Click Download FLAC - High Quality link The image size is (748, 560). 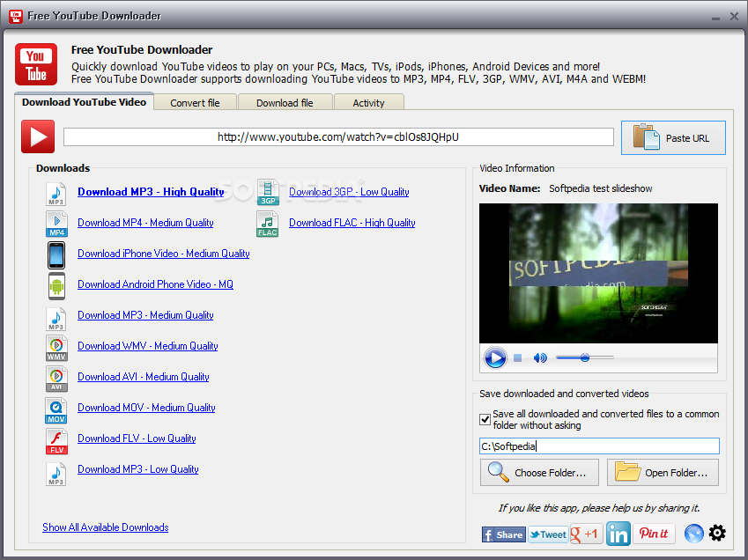(x=352, y=223)
